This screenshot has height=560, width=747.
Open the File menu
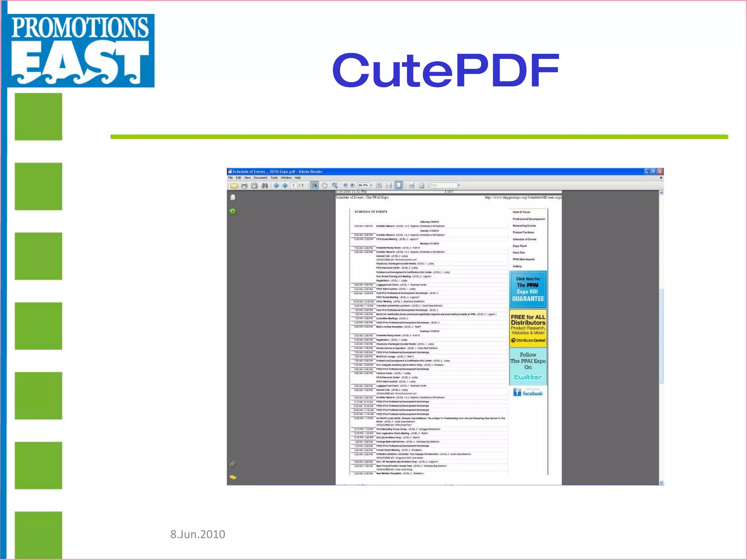tap(231, 178)
